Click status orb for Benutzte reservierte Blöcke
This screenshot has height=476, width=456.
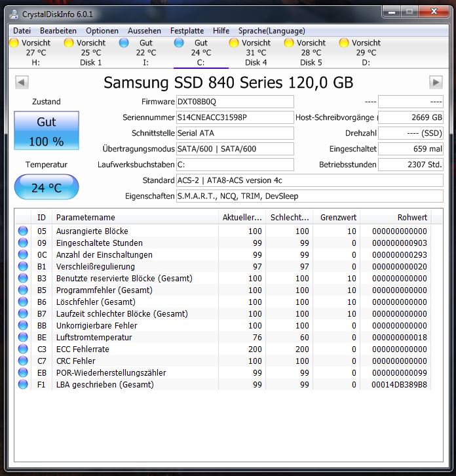[x=23, y=279]
